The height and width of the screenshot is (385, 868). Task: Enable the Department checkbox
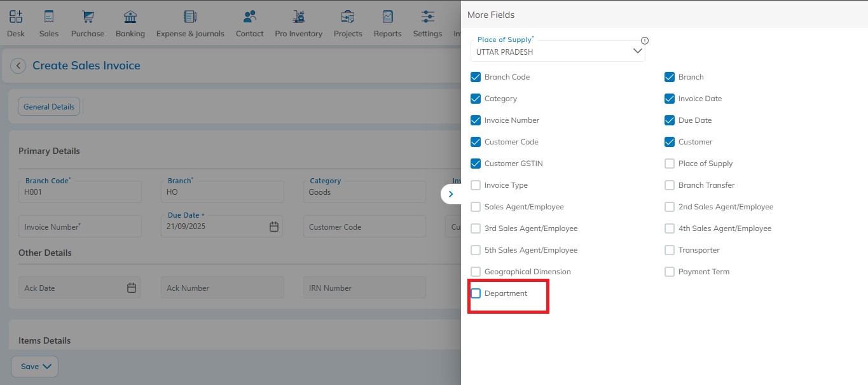476,293
